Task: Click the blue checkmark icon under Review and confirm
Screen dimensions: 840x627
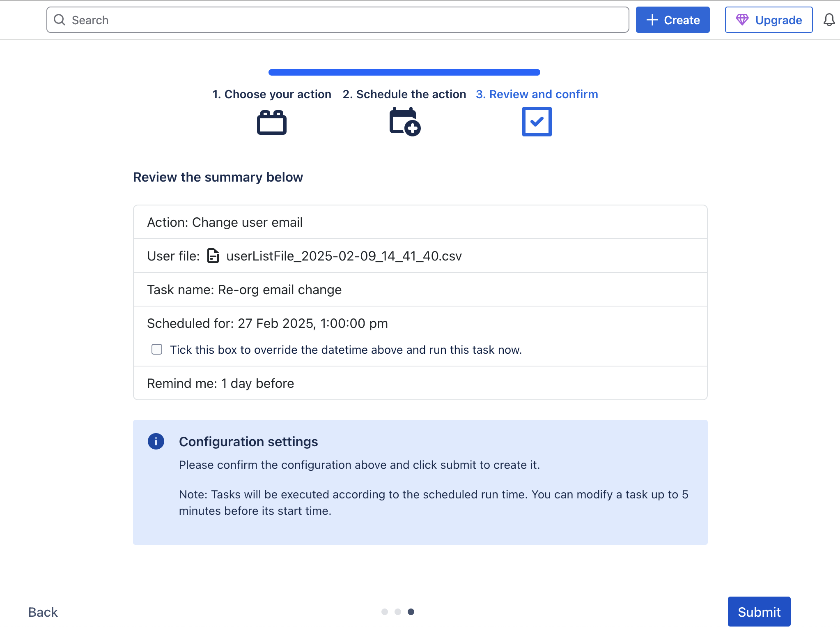Action: (x=536, y=121)
